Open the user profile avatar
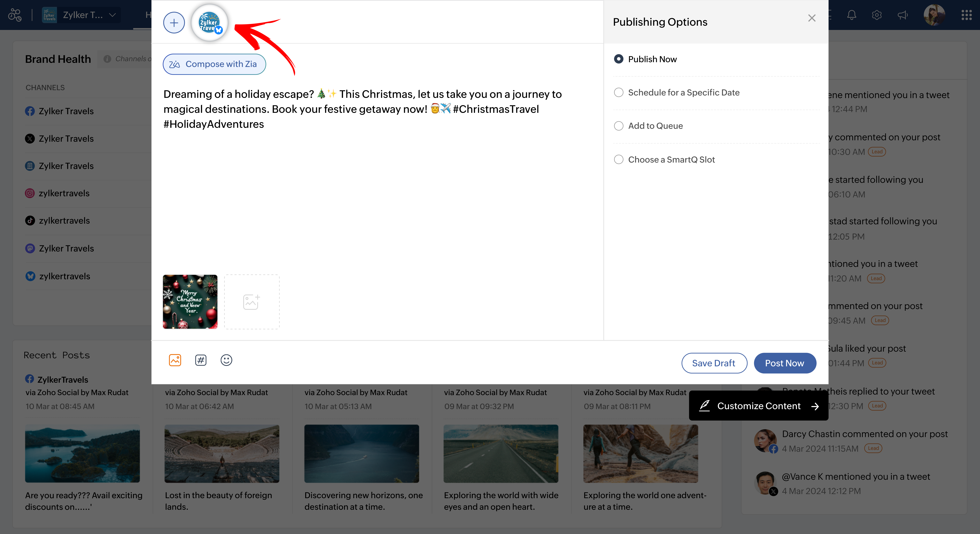The image size is (980, 534). pyautogui.click(x=934, y=15)
